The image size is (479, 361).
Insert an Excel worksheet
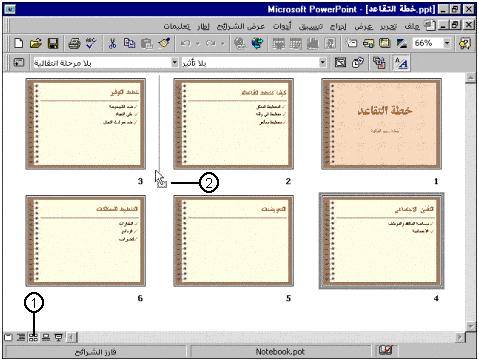coord(296,43)
